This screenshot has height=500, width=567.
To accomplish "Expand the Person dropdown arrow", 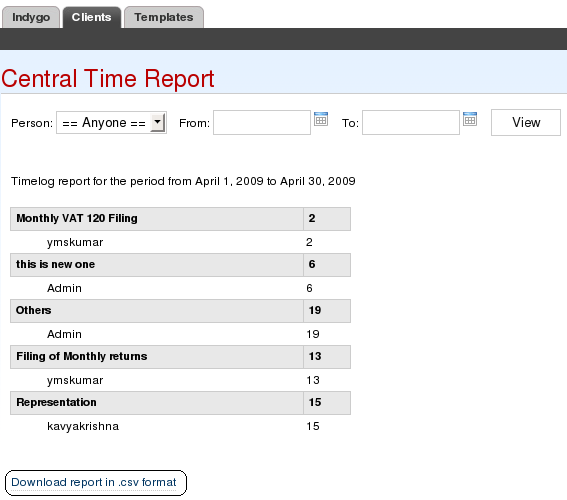I will (x=158, y=122).
